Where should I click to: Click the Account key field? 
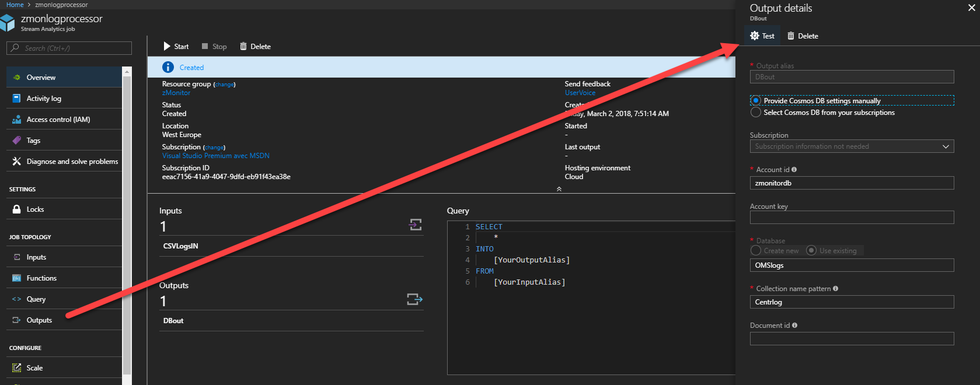click(852, 218)
